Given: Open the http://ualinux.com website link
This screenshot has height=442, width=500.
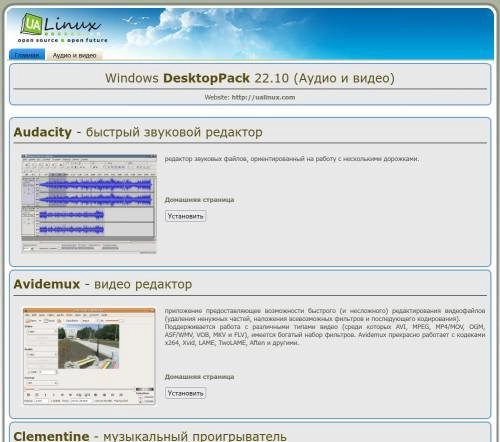Looking at the screenshot, I should [x=263, y=97].
